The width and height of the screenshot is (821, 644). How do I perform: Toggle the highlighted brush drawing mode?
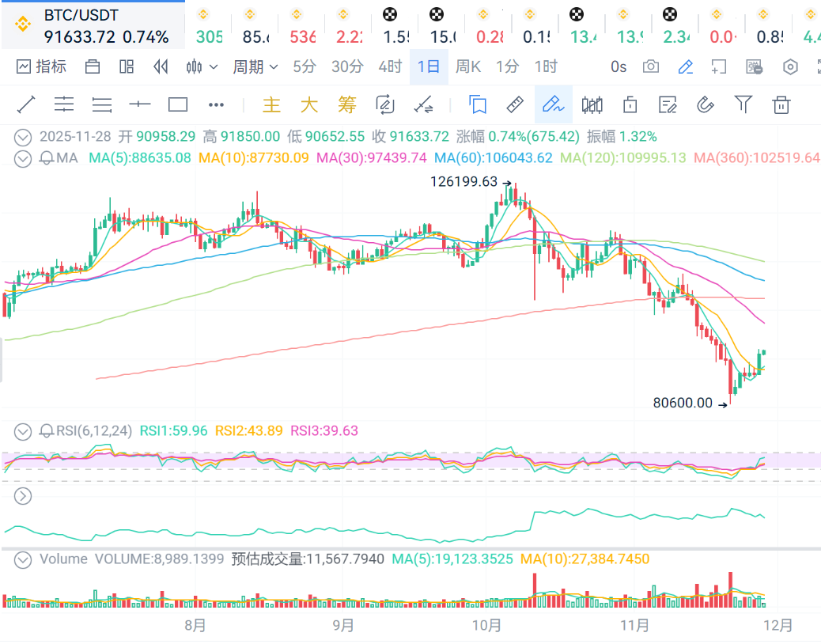[553, 104]
